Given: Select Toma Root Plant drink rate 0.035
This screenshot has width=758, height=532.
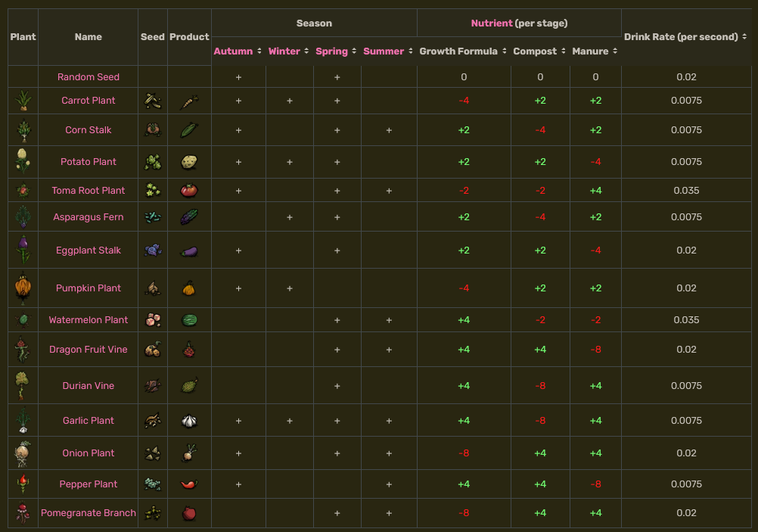Looking at the screenshot, I should [686, 191].
